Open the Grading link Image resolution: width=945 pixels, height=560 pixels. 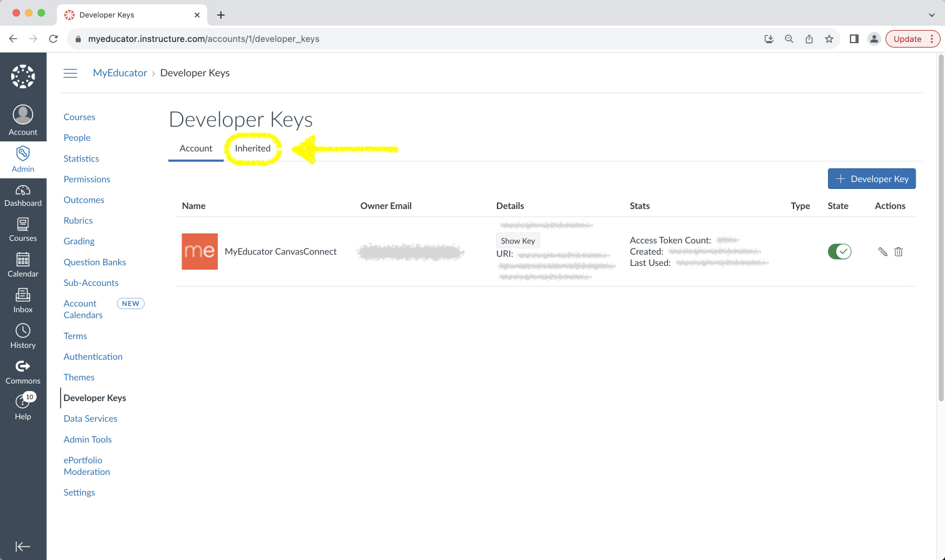pos(79,242)
